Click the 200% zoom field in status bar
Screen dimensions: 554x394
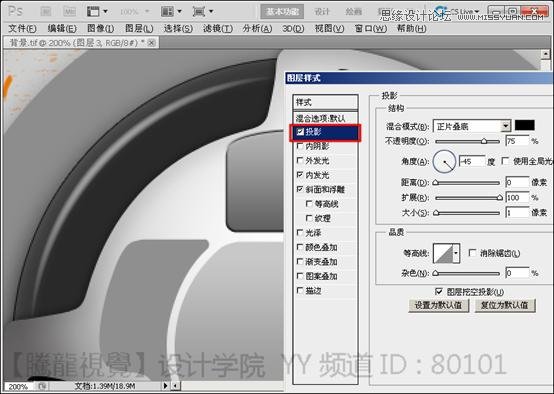(x=18, y=386)
